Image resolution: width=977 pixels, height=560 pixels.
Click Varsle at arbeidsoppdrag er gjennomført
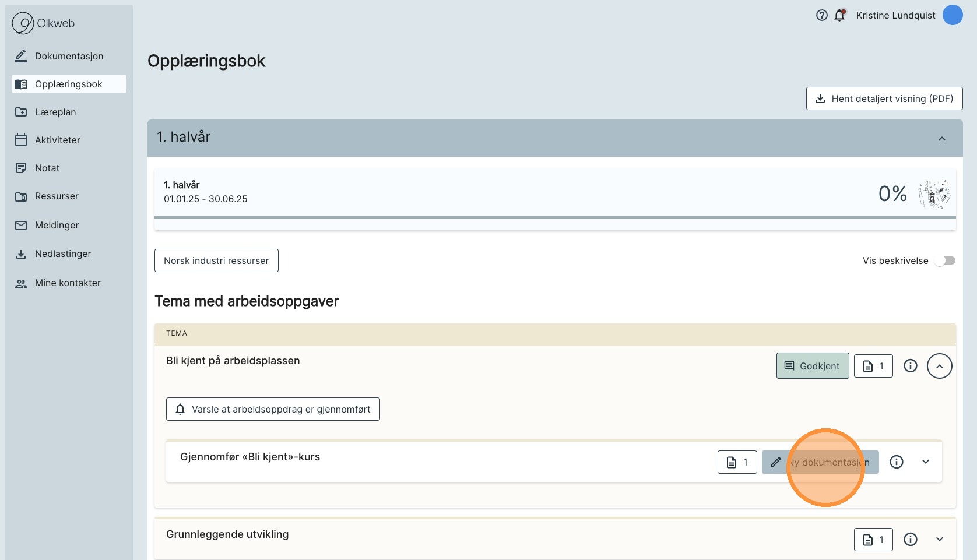(273, 409)
